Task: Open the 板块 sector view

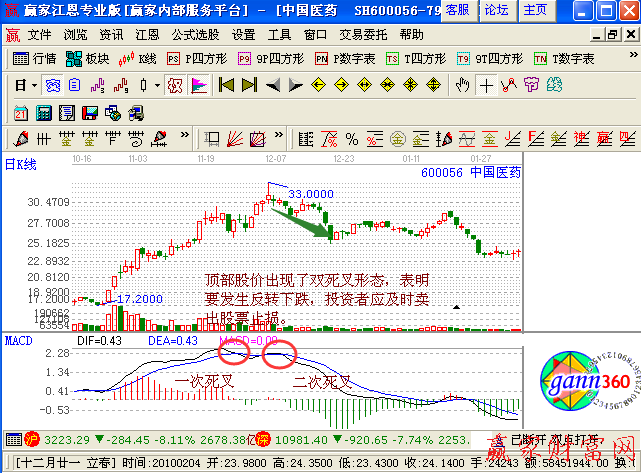Action: coord(88,59)
